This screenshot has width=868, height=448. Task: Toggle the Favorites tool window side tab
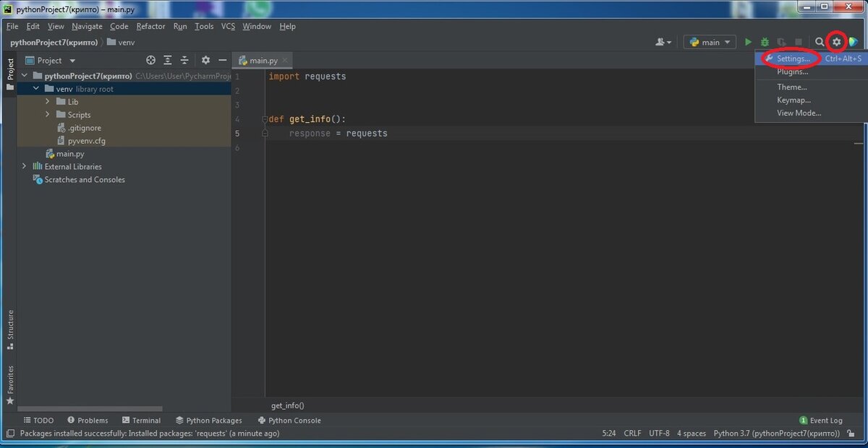point(9,384)
